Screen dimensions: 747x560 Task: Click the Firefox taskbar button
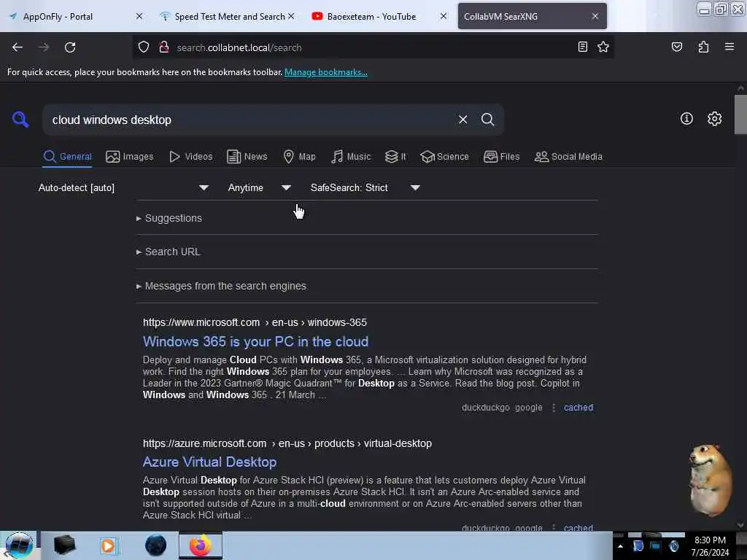point(201,545)
